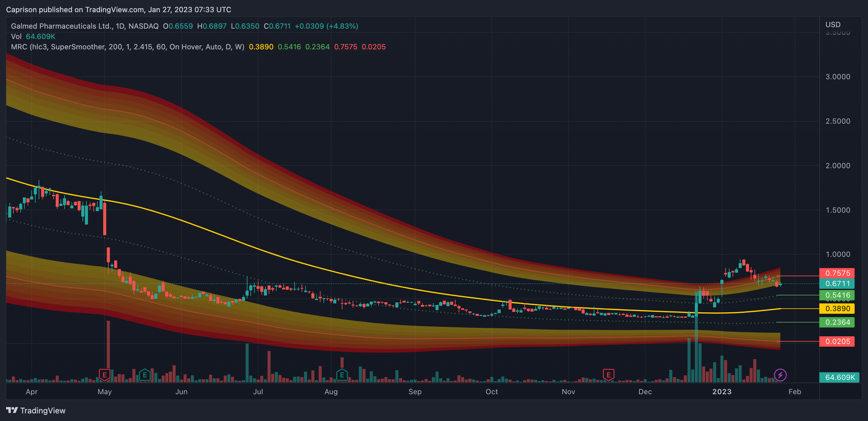
Task: Click the purple lightning bolt icon
Action: tap(780, 375)
